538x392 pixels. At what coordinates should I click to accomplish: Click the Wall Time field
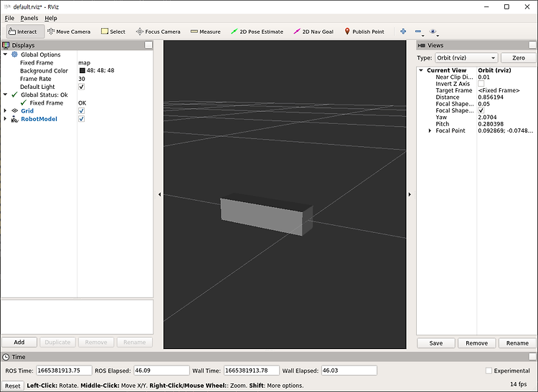click(x=252, y=371)
